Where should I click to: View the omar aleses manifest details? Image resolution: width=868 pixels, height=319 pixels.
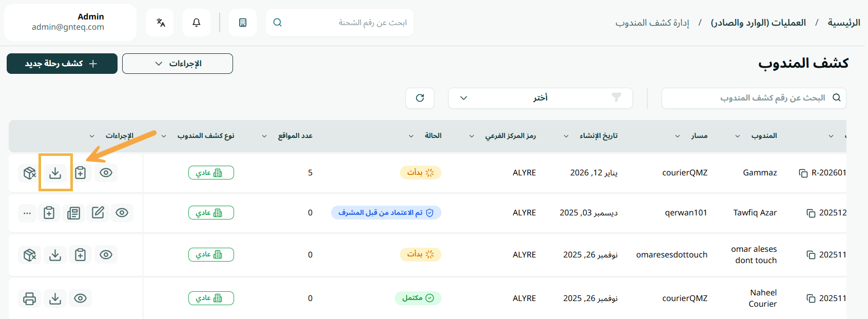(106, 254)
